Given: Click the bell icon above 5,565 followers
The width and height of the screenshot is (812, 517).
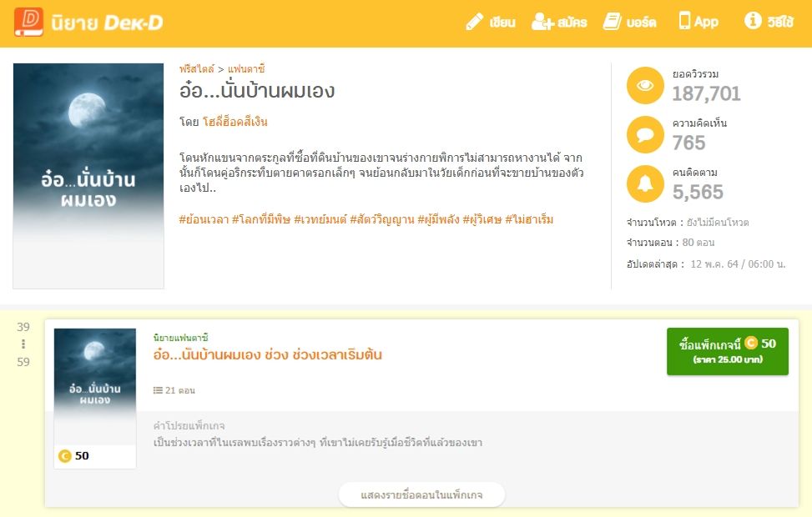Looking at the screenshot, I should coord(643,185).
